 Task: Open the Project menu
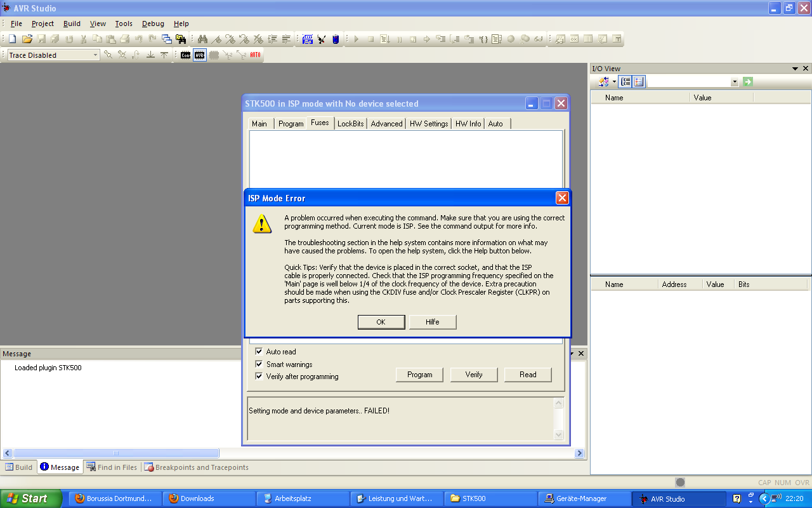pyautogui.click(x=43, y=23)
